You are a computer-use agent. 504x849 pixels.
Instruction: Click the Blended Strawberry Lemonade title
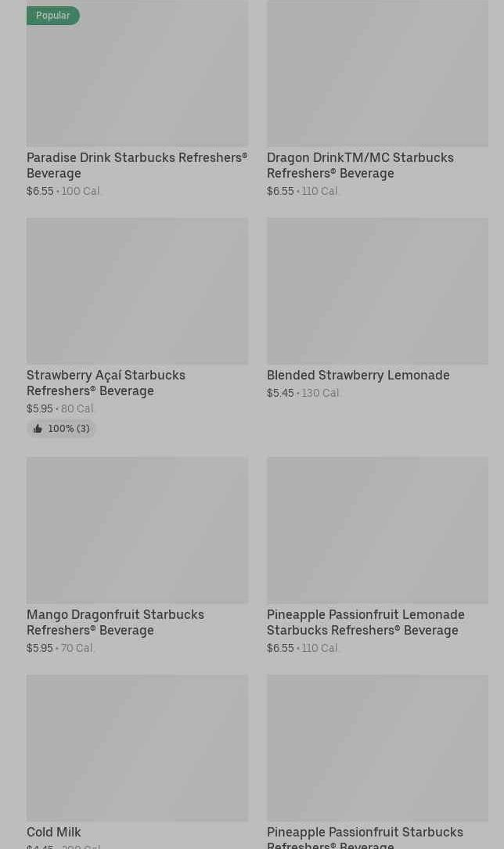tap(358, 375)
